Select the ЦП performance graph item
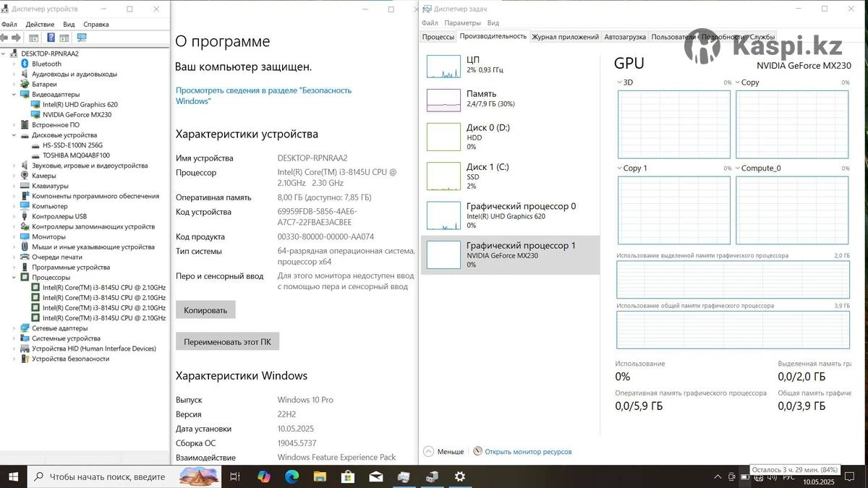 [x=510, y=67]
